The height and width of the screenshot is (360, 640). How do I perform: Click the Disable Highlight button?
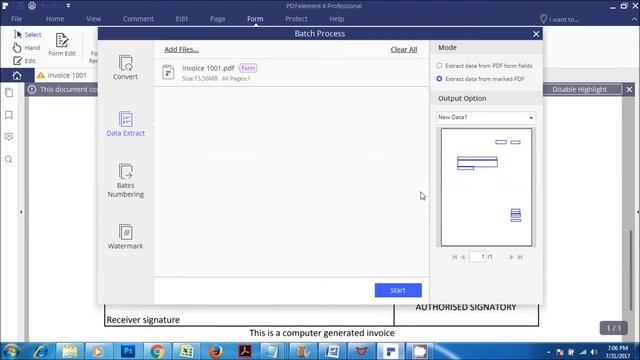[579, 89]
